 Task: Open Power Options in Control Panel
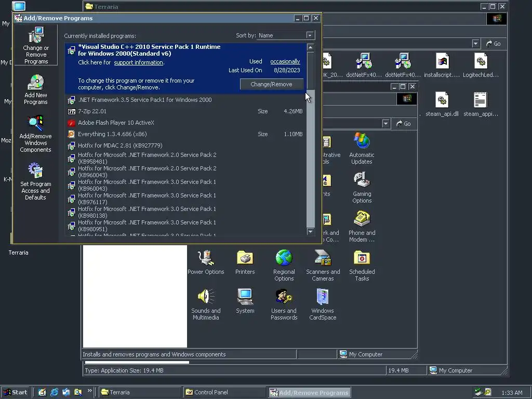pyautogui.click(x=206, y=262)
